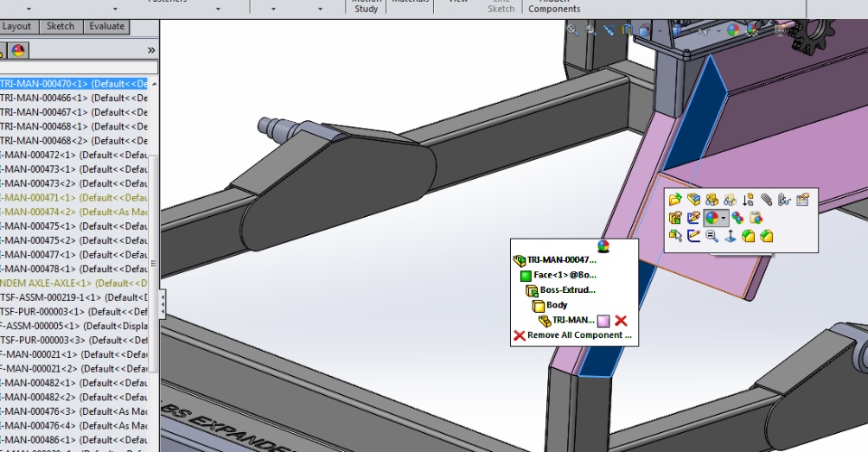Select tree item MAN-000486<1>
The image size is (868, 452).
pos(73,440)
